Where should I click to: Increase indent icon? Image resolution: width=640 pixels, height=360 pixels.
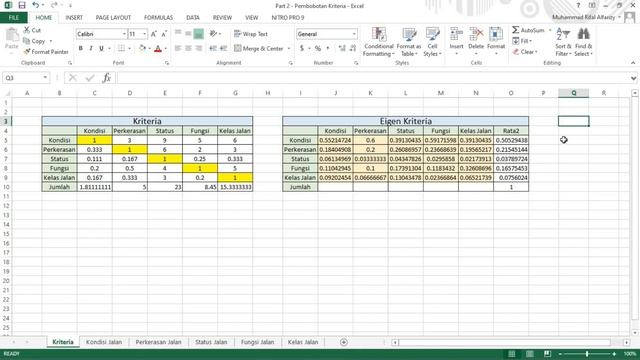point(223,48)
